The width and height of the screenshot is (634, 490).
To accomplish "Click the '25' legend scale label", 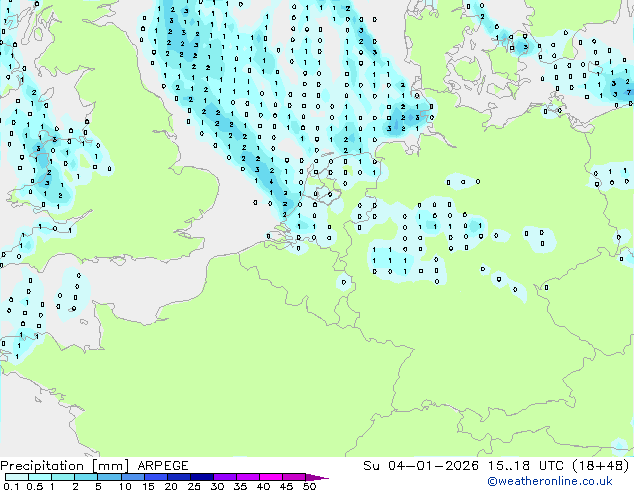I will click(194, 486).
